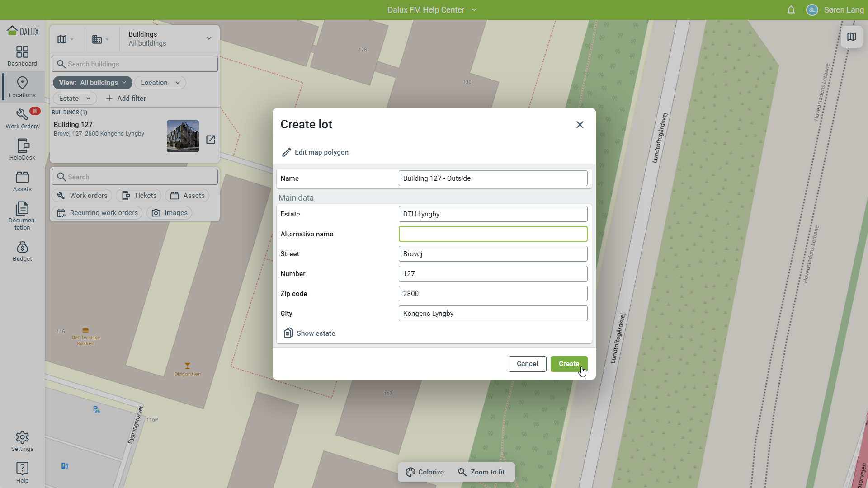Image resolution: width=868 pixels, height=488 pixels.
Task: Click the Alternative name input field
Action: tap(493, 234)
